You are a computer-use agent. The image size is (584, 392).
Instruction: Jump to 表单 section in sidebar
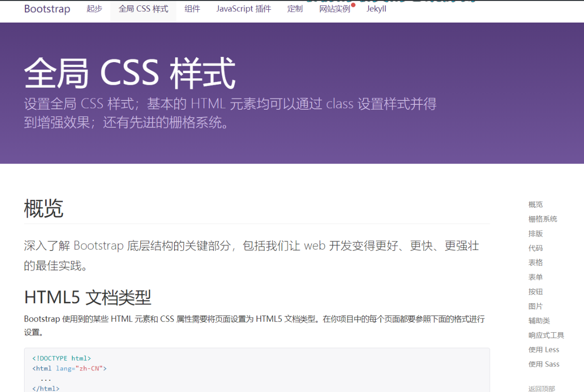535,277
